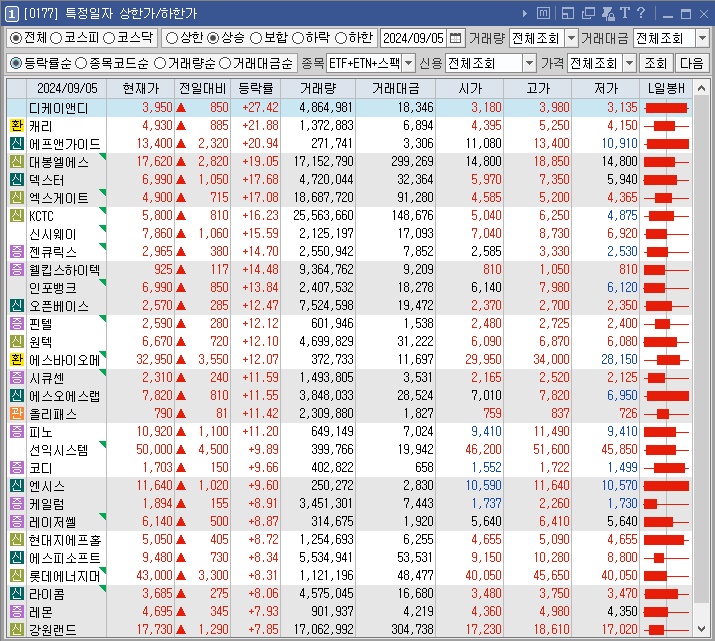Image resolution: width=715 pixels, height=641 pixels.
Task: Click the table scrollbar up arrow
Action: (x=701, y=88)
